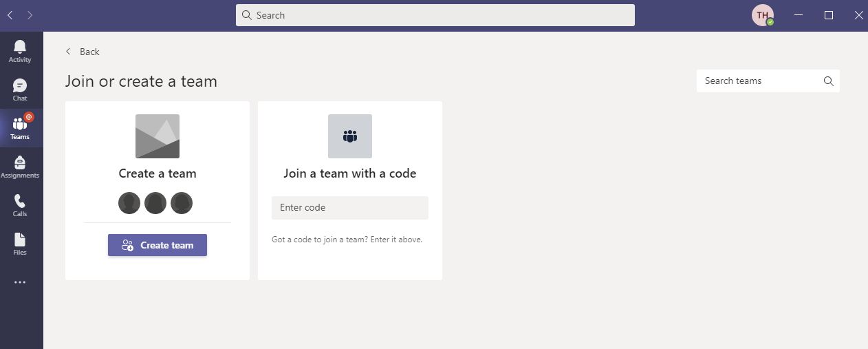The height and width of the screenshot is (349, 868).
Task: Click the Create a team heading
Action: [158, 173]
